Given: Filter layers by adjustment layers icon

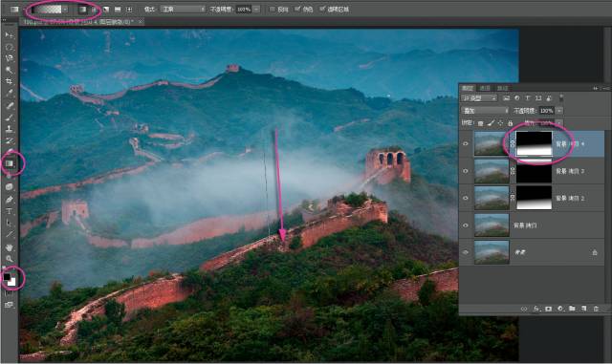Looking at the screenshot, I should (516, 98).
